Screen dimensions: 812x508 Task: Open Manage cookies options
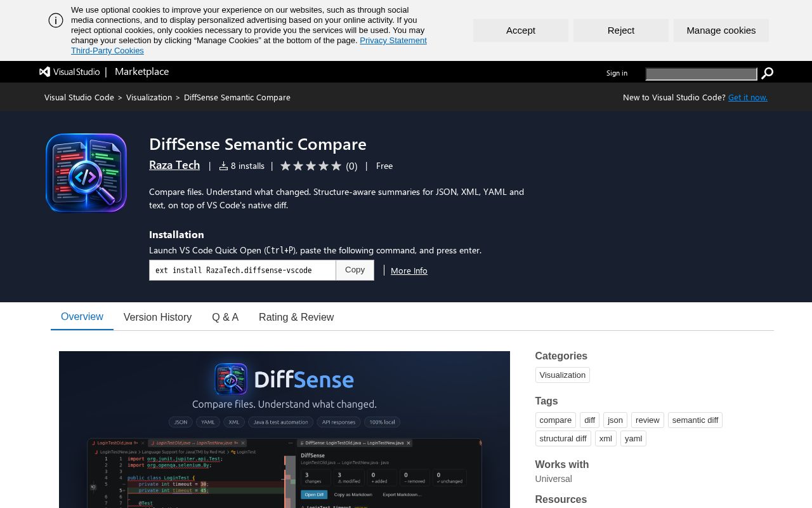721,30
